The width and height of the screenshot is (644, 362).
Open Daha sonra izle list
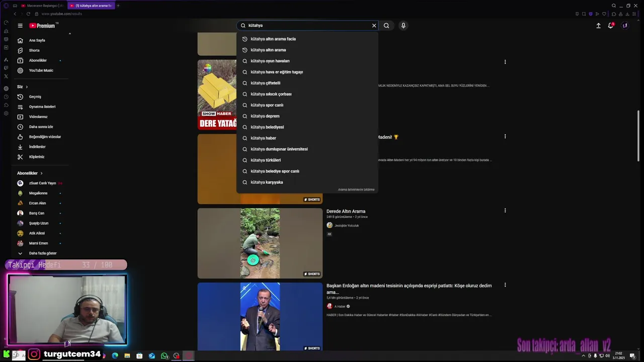[x=41, y=127]
